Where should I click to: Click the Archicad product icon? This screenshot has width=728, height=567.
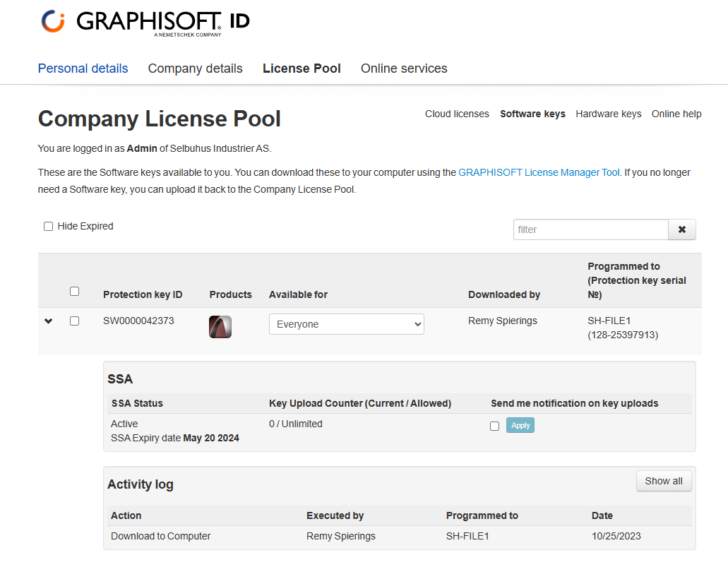pyautogui.click(x=220, y=326)
